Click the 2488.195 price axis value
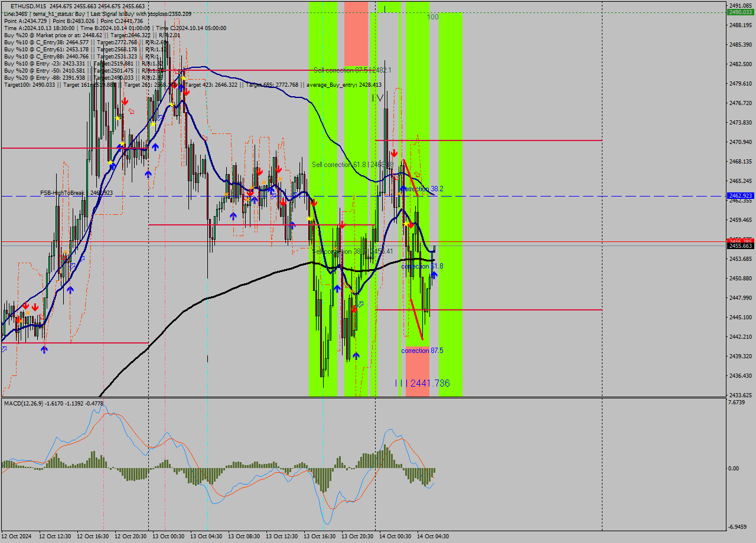This screenshot has width=756, height=543. (742, 25)
